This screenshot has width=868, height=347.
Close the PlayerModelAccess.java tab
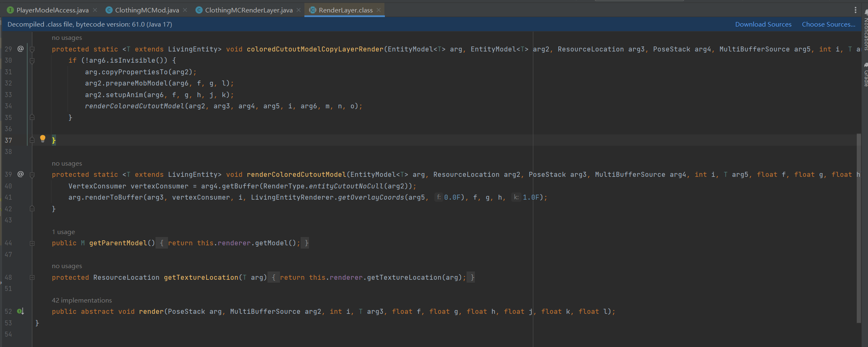pos(95,10)
